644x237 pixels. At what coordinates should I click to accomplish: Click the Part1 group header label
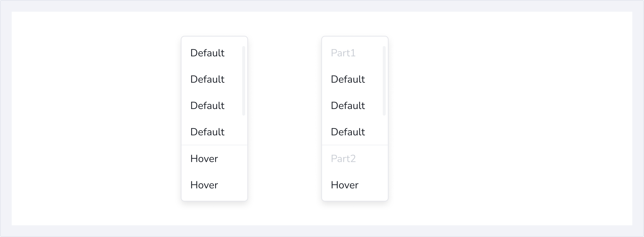click(x=343, y=53)
